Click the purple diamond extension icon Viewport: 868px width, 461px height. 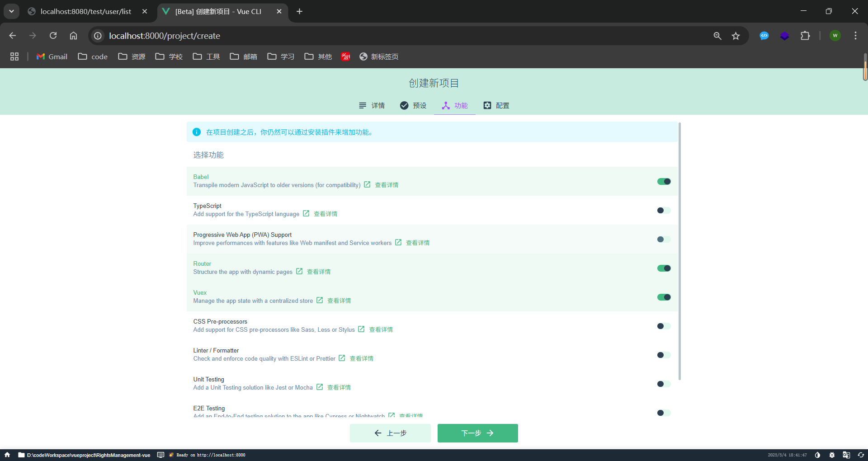coord(784,36)
